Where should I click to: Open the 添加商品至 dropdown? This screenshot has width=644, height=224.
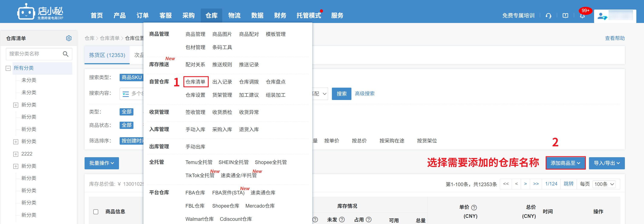[x=565, y=163]
